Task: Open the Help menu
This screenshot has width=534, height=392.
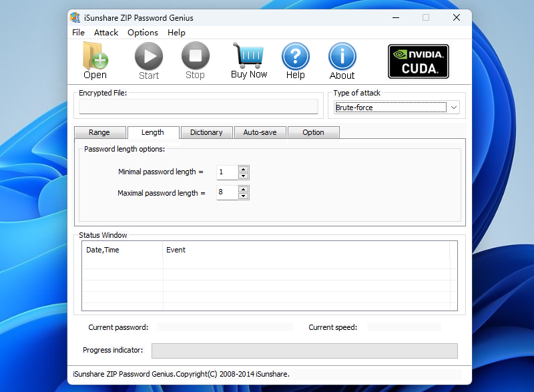Action: pyautogui.click(x=176, y=33)
